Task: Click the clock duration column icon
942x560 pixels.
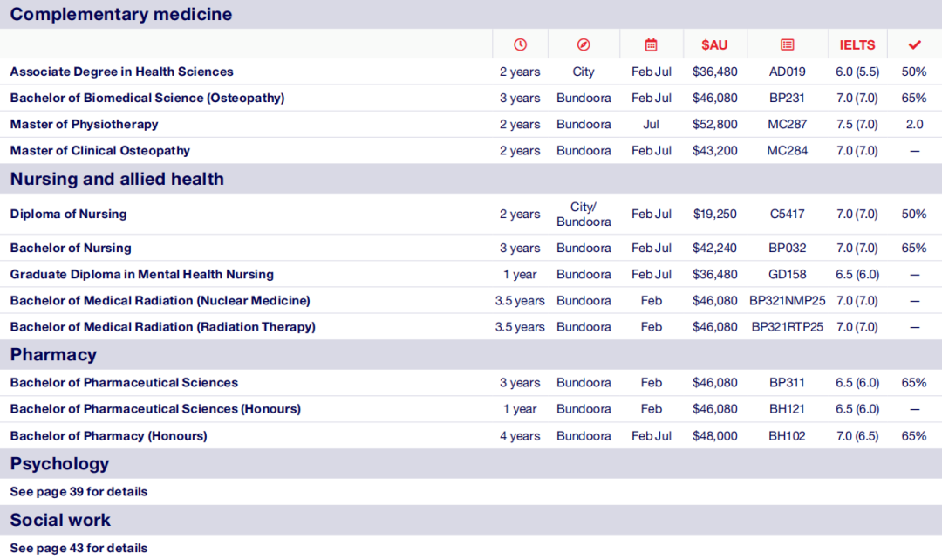Action: [520, 45]
